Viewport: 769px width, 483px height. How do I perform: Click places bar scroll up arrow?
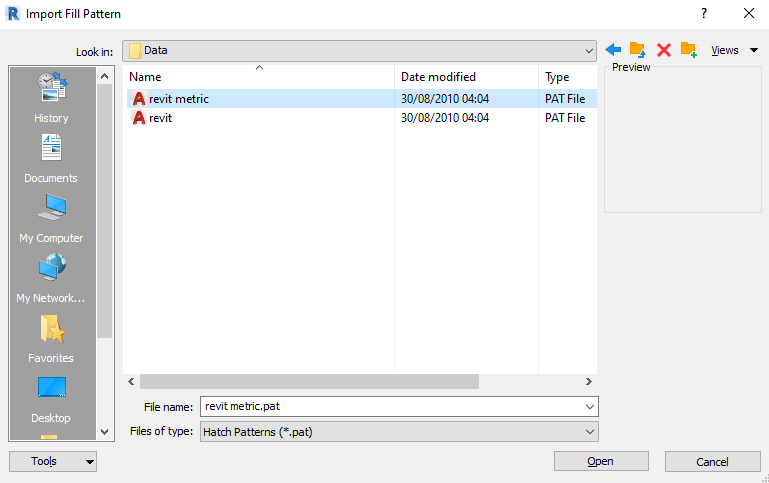pyautogui.click(x=104, y=76)
